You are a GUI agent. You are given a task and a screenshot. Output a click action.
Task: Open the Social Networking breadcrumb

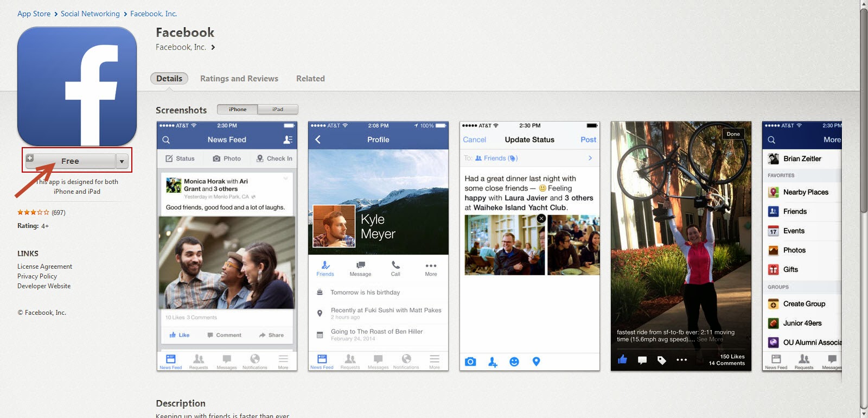(x=90, y=14)
